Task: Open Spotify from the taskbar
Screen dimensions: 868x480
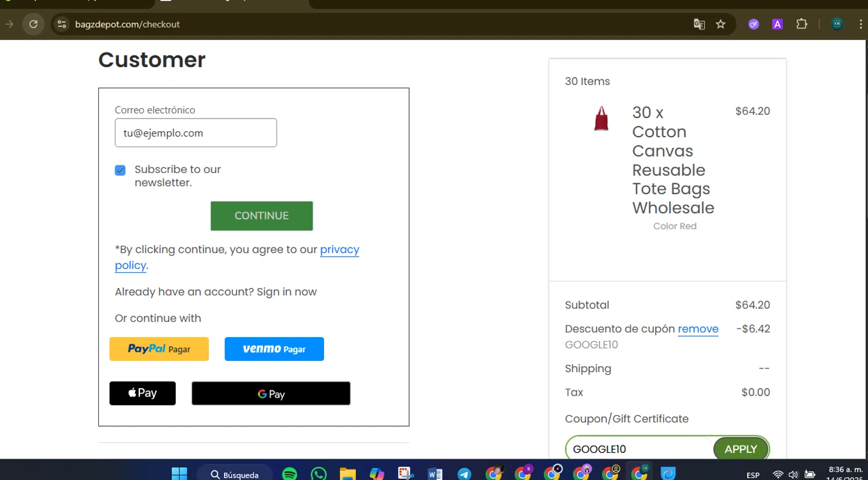Action: point(289,474)
